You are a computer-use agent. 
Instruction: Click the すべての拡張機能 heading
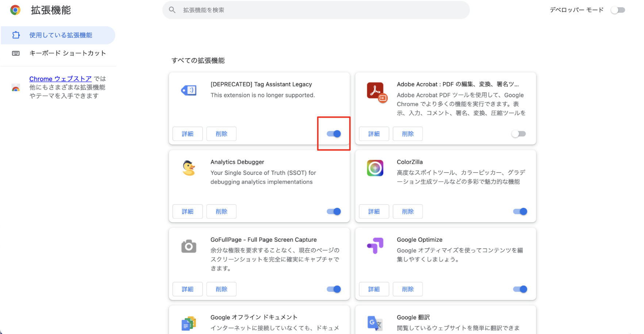(198, 61)
